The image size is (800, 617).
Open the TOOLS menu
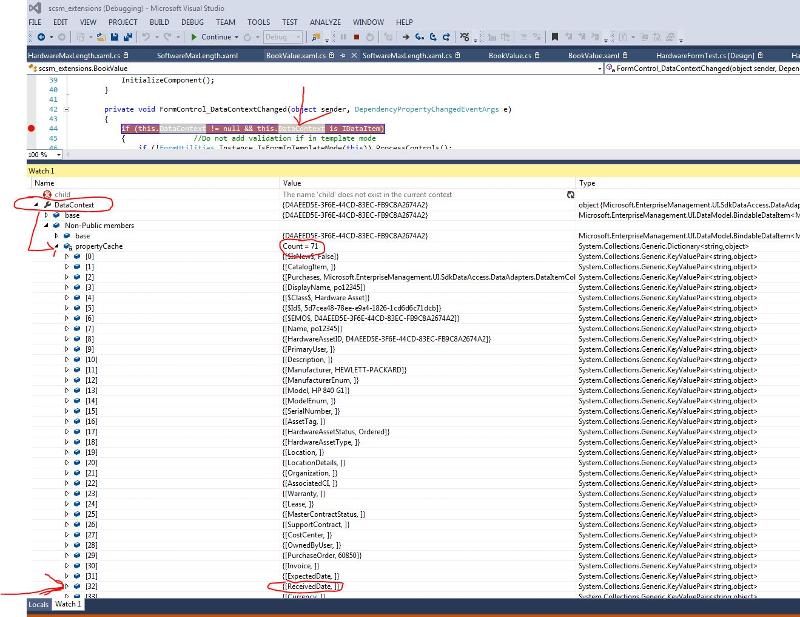(x=259, y=22)
